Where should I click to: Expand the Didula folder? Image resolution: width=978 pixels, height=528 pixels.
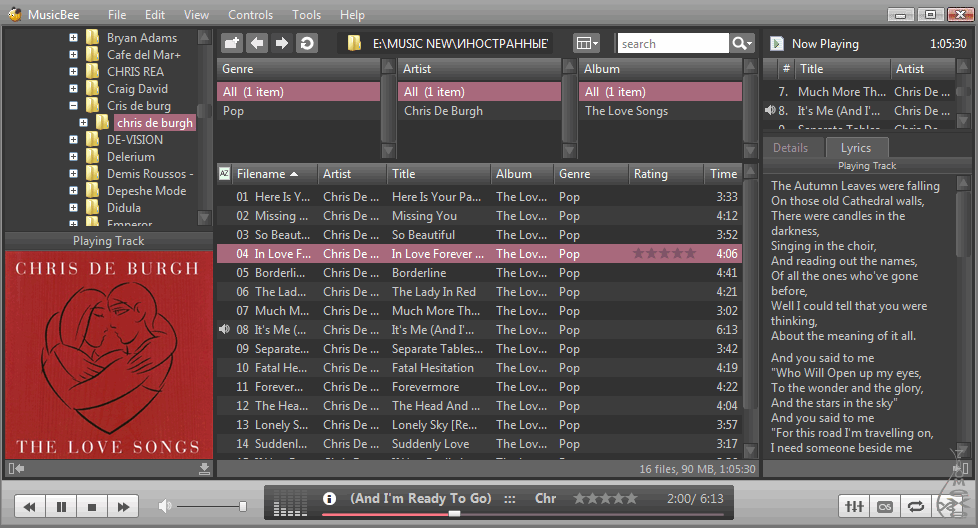click(x=74, y=208)
